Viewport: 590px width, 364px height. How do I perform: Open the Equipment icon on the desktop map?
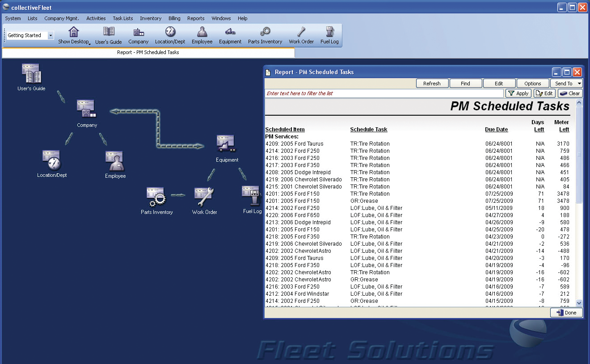[226, 142]
